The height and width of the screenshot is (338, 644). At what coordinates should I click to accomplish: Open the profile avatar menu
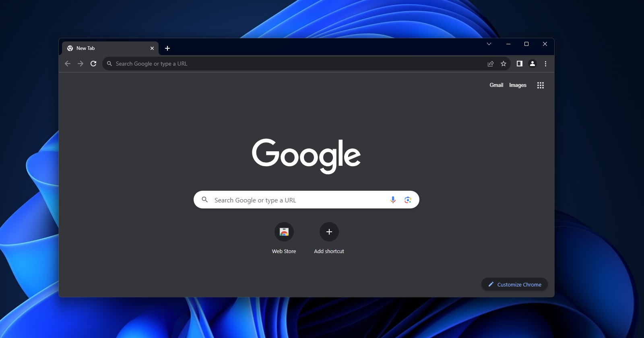click(x=533, y=64)
